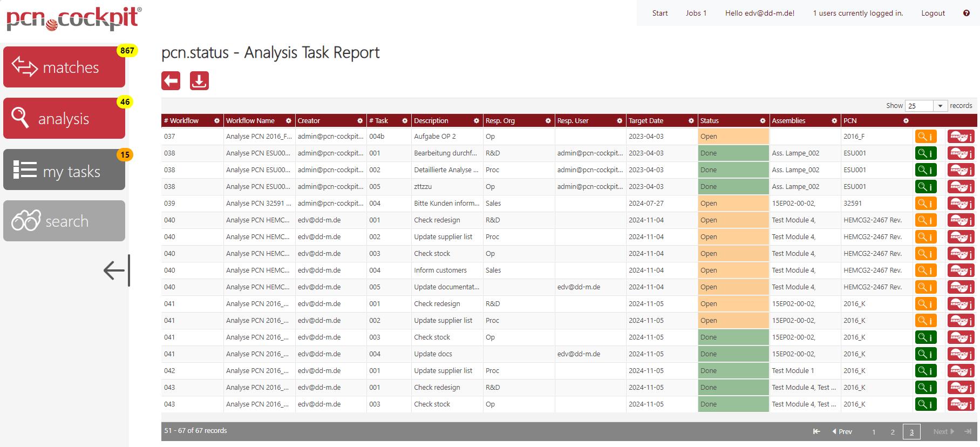Click the Prev page button
This screenshot has height=447, width=980.
(842, 431)
